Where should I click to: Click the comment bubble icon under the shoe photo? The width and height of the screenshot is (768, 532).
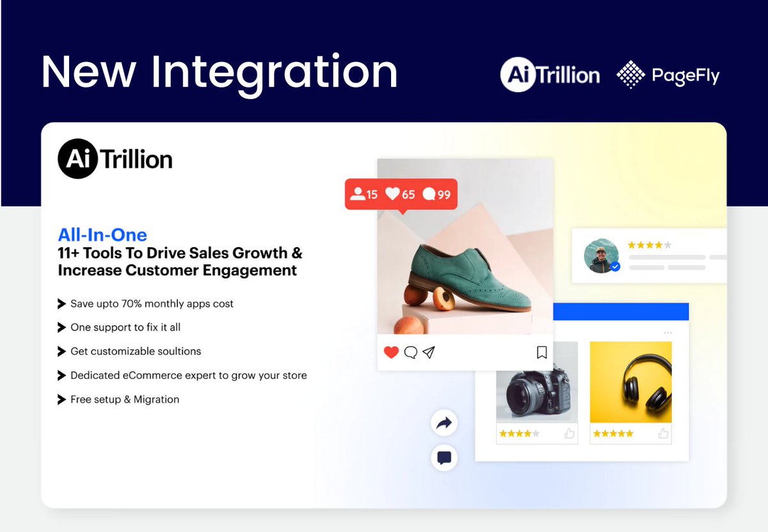[410, 352]
